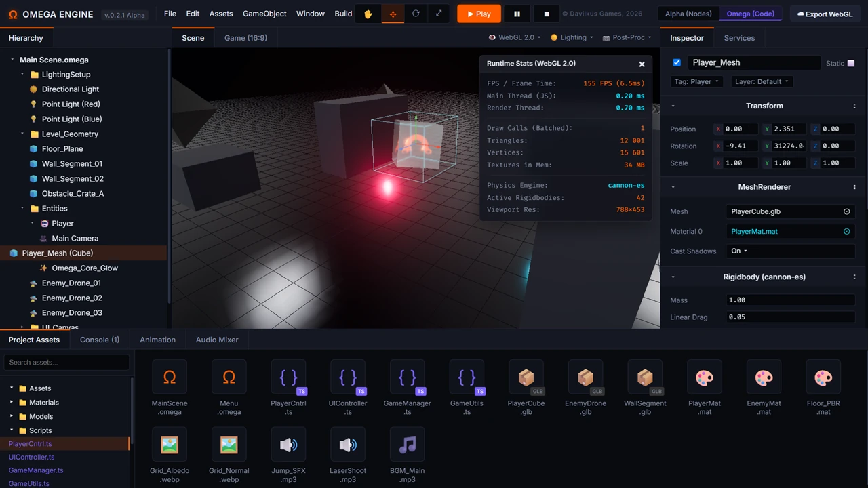This screenshot has width=868, height=488.
Task: Open the Tag: Player dropdown
Action: coord(696,81)
